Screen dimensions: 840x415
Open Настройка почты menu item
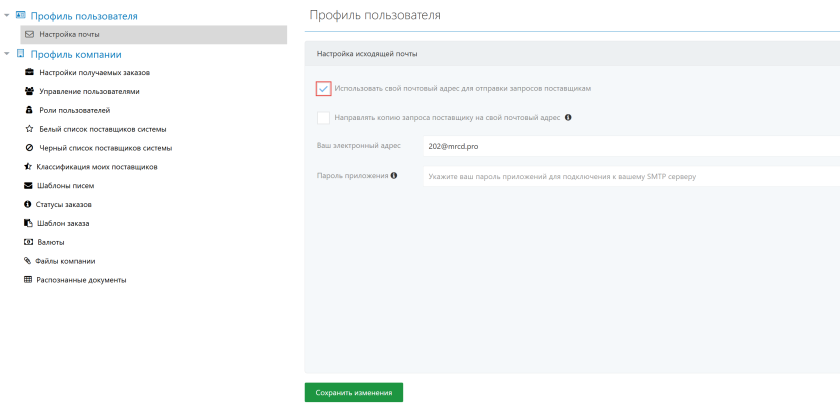pyautogui.click(x=154, y=34)
